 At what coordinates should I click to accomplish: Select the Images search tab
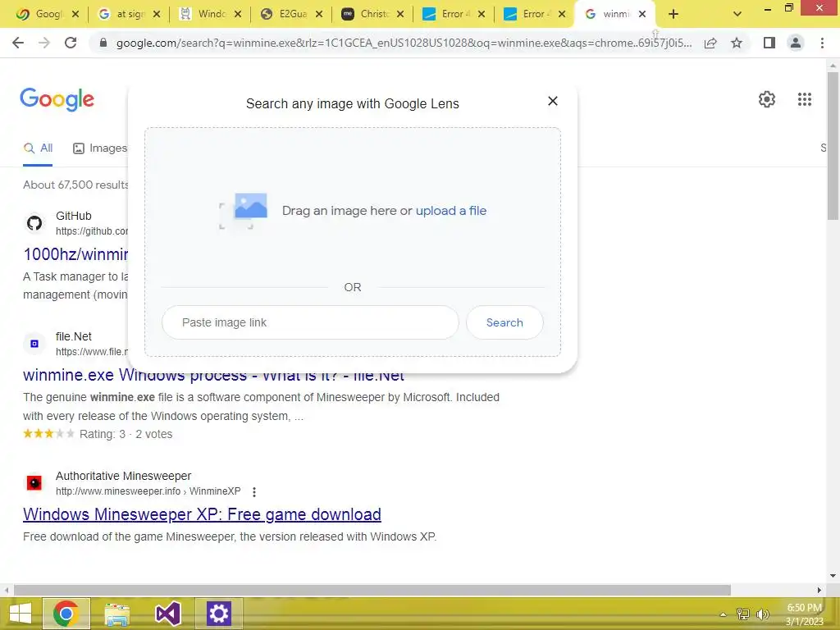100,148
